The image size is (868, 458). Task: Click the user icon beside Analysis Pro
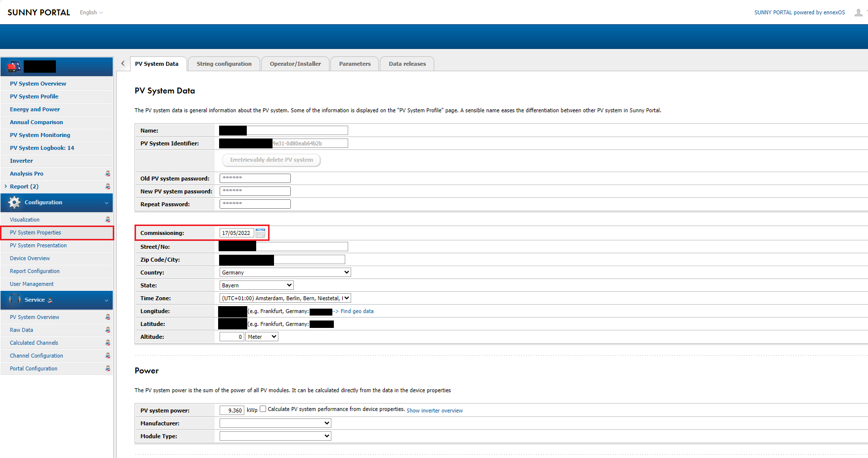pos(108,174)
